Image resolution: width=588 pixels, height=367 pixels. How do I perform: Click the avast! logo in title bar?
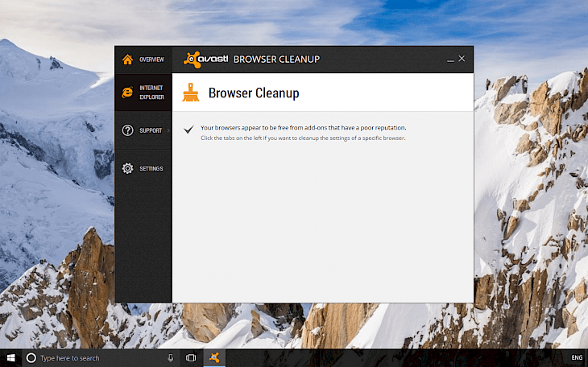[x=205, y=60]
